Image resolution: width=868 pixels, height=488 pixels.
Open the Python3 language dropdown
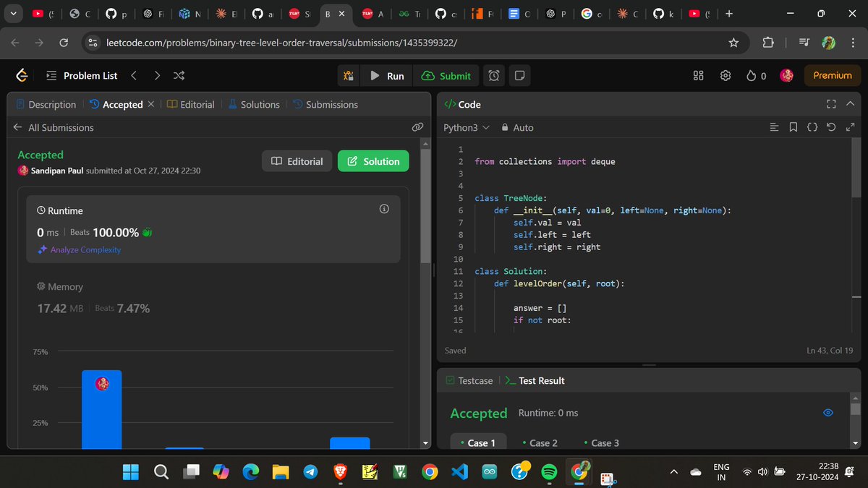pyautogui.click(x=466, y=127)
